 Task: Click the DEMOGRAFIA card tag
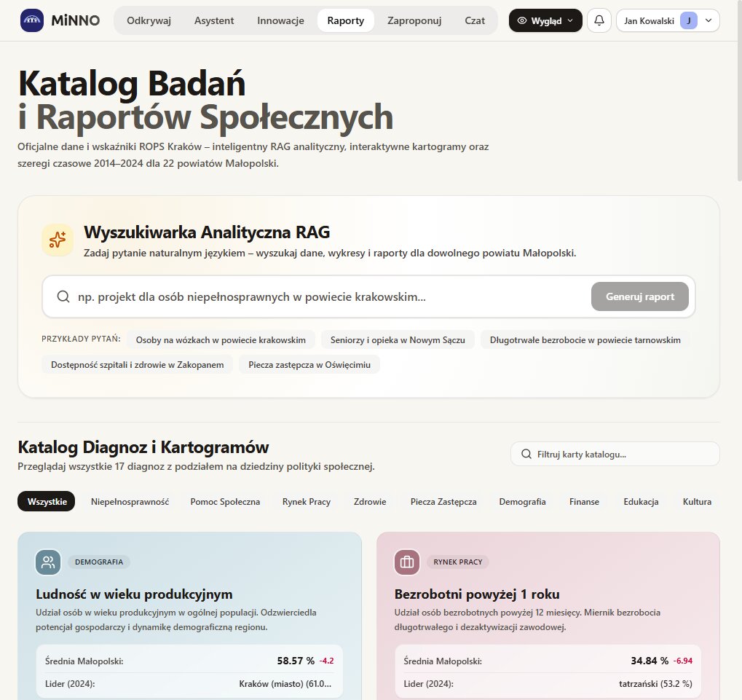point(99,562)
